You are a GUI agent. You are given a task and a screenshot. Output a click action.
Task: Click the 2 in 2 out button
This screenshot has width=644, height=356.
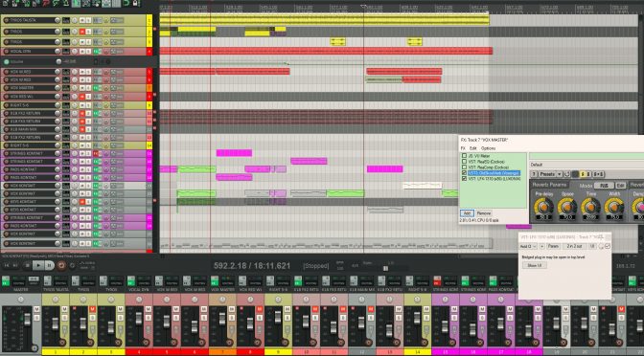point(575,246)
